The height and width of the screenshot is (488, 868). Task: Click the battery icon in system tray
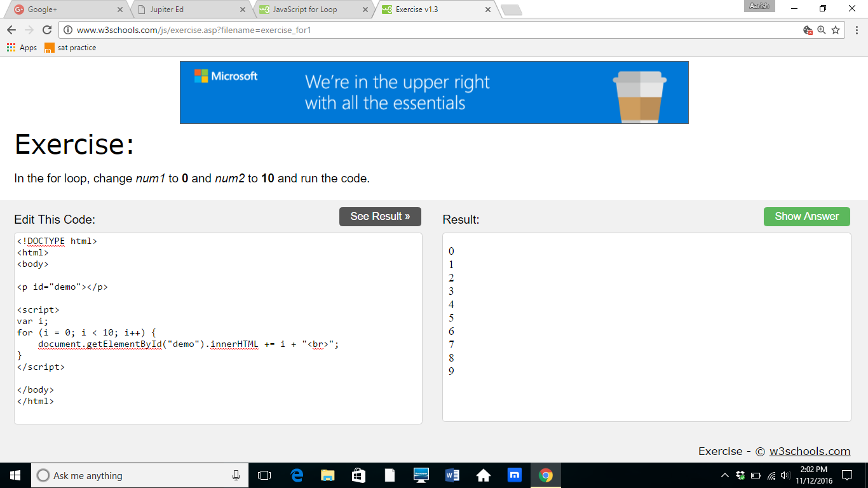click(756, 475)
